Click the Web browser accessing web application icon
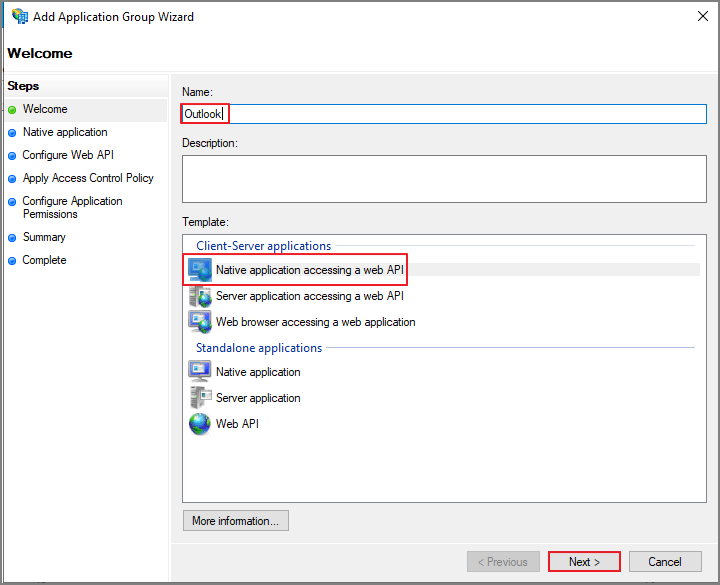This screenshot has height=585, width=720. click(200, 322)
